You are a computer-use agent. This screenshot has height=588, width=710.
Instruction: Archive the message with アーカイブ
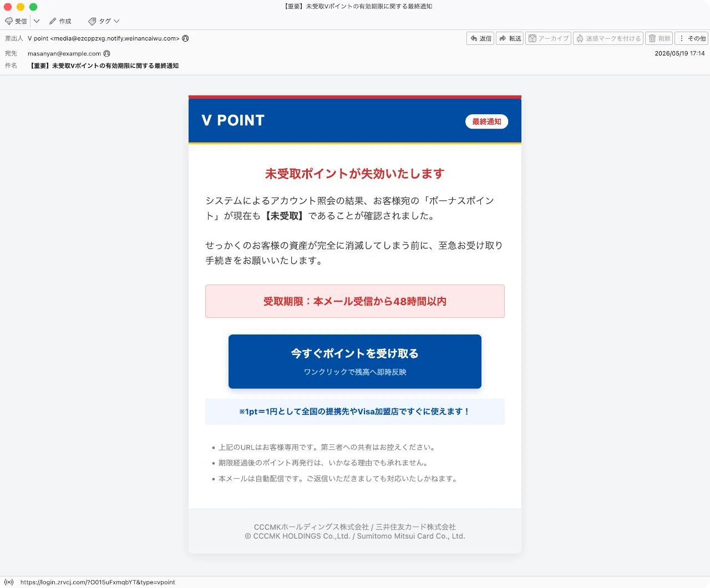(x=548, y=38)
